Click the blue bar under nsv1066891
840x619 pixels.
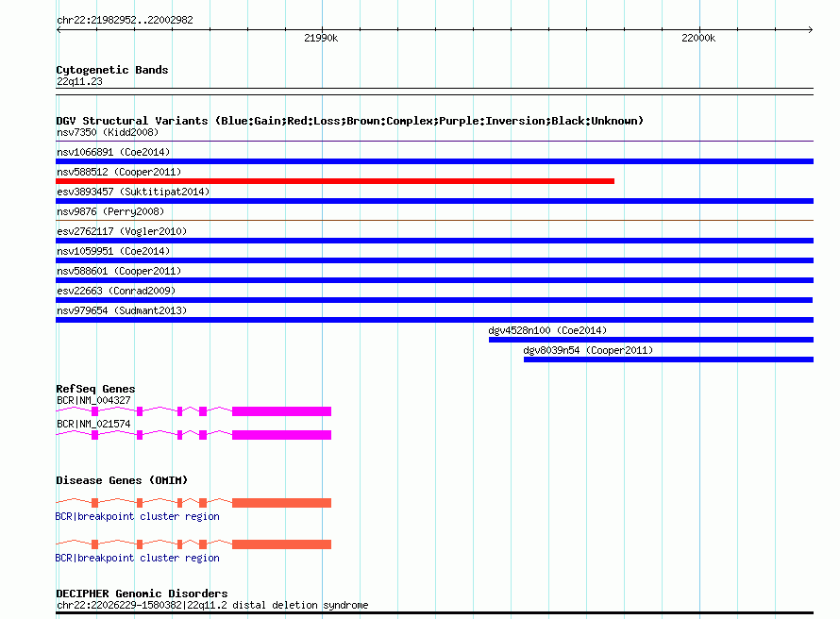tap(434, 161)
